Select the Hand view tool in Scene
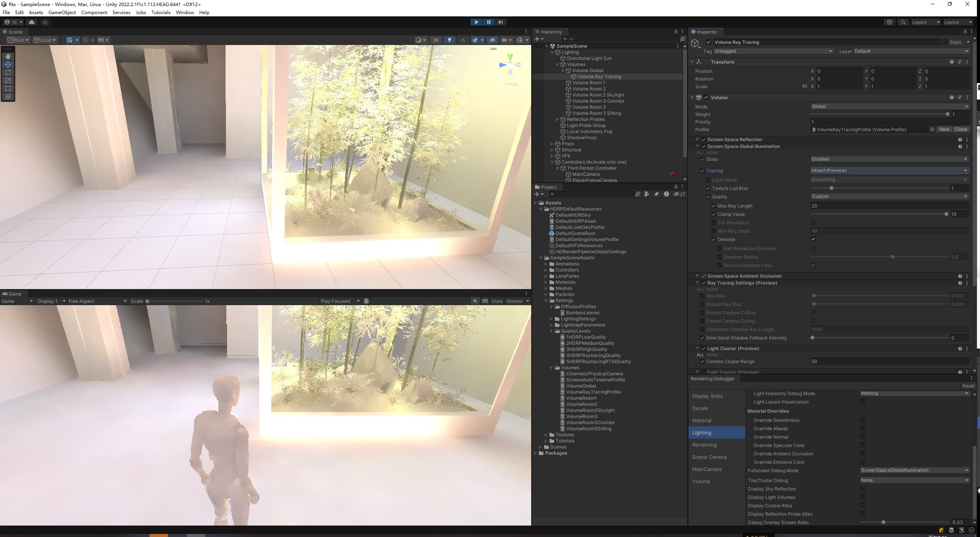This screenshot has width=980, height=537. (8, 56)
